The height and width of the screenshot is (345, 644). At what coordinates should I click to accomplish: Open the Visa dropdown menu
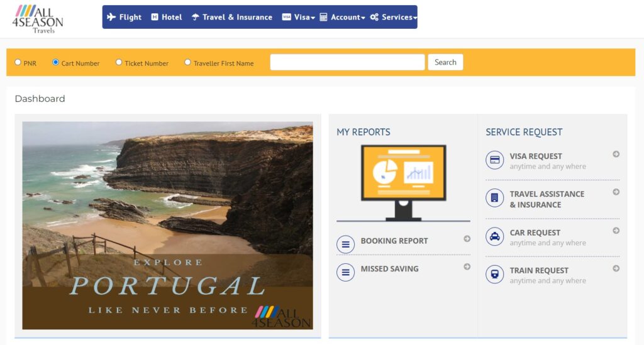[x=299, y=17]
